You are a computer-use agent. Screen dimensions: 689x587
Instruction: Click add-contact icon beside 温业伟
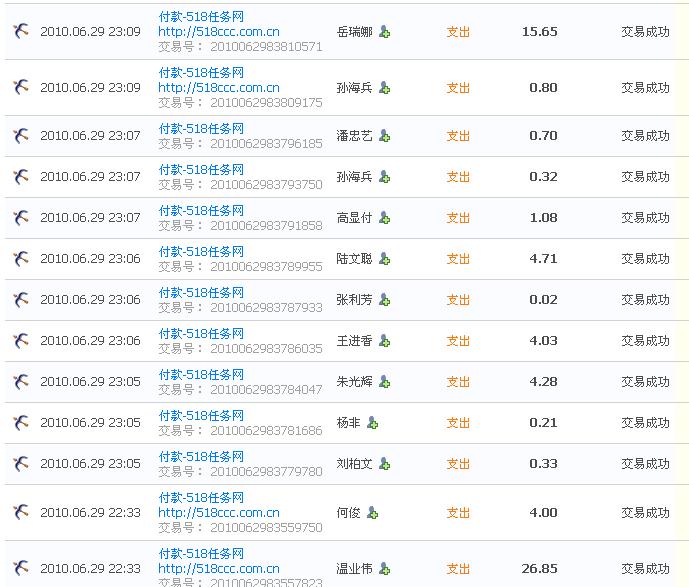click(385, 569)
